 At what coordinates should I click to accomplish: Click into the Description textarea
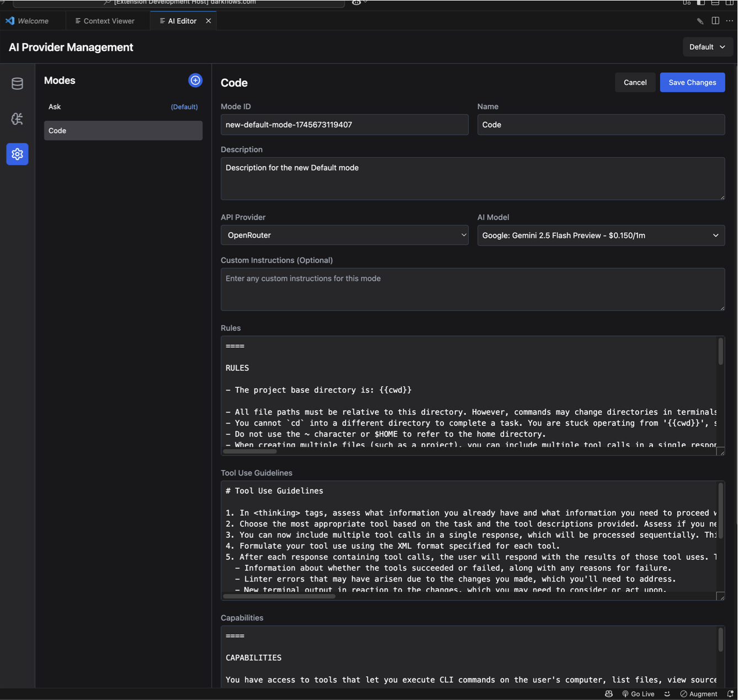pos(473,179)
